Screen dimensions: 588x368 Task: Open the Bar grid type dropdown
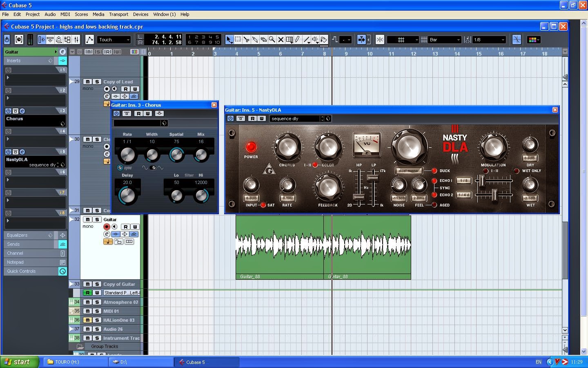click(x=444, y=40)
